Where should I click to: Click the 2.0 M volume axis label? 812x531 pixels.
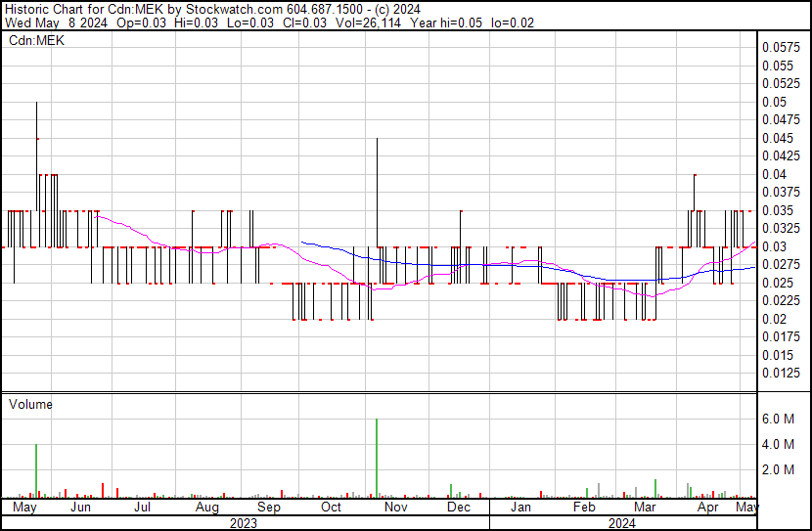(x=779, y=470)
